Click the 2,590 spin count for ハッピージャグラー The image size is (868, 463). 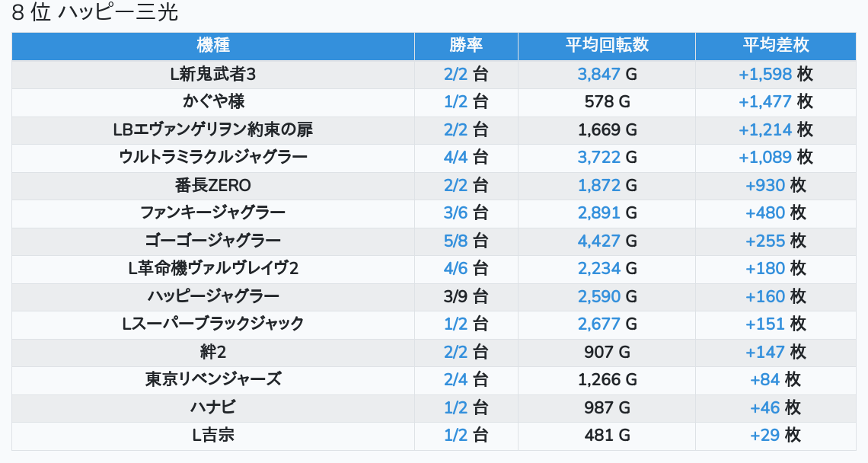pyautogui.click(x=599, y=296)
